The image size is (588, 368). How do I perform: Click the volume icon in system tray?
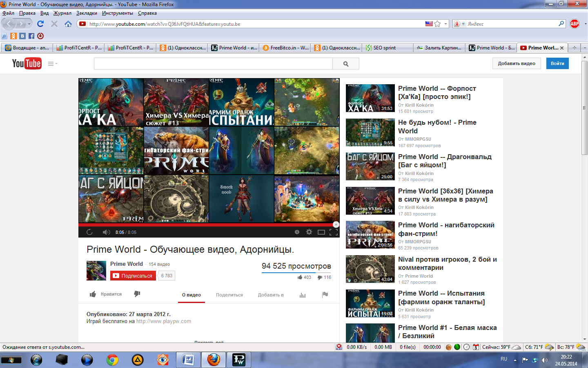[x=545, y=360]
